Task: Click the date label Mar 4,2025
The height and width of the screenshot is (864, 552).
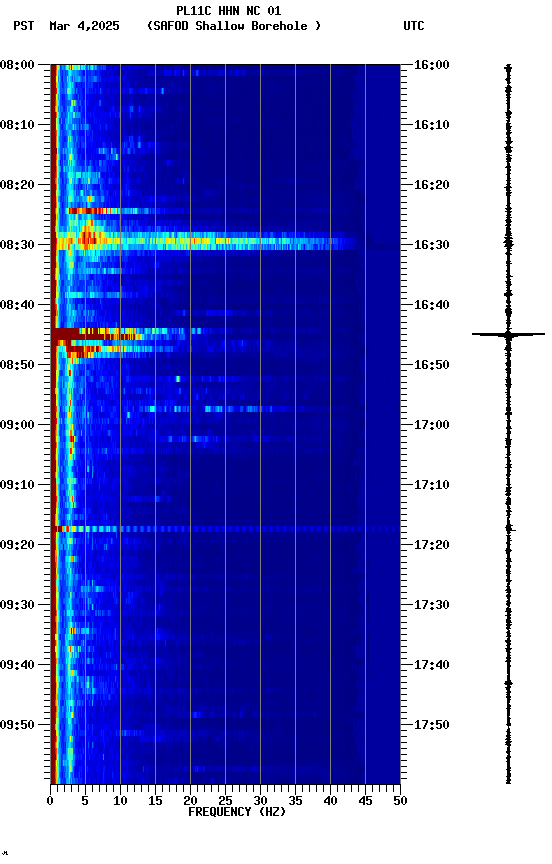Action: click(x=84, y=26)
